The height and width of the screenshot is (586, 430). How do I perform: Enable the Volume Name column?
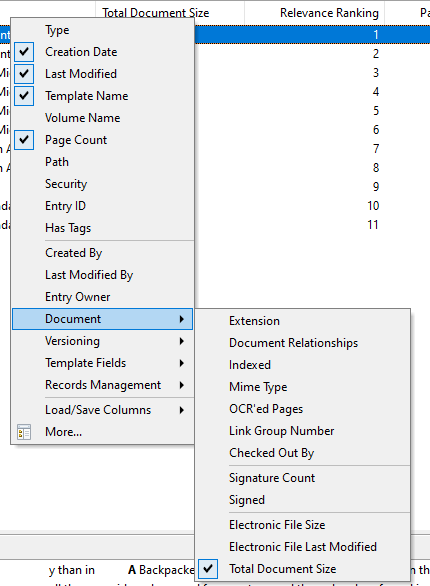coord(102,118)
